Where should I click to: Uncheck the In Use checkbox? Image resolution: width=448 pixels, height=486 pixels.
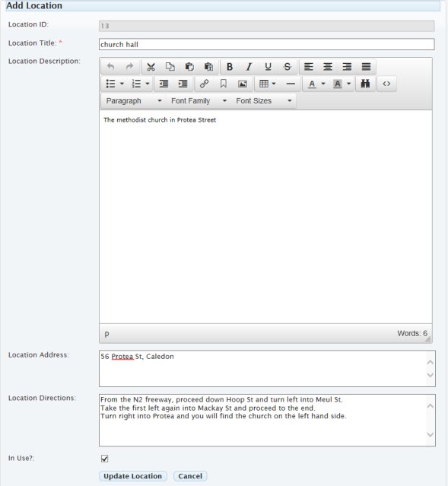[x=105, y=459]
